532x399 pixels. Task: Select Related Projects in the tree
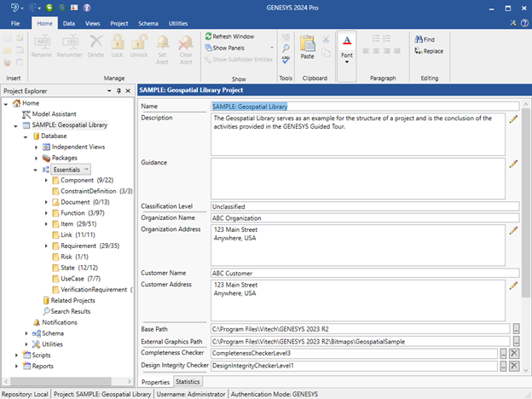point(72,301)
